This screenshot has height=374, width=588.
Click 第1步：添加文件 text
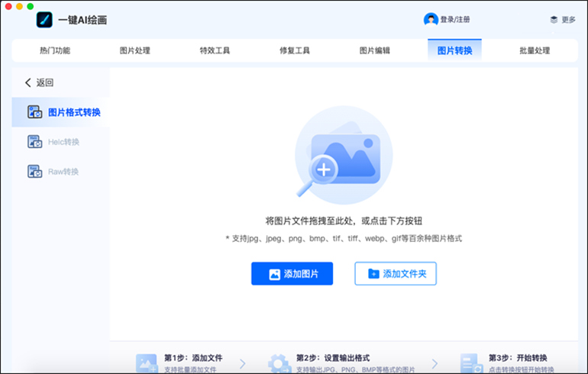click(x=193, y=358)
